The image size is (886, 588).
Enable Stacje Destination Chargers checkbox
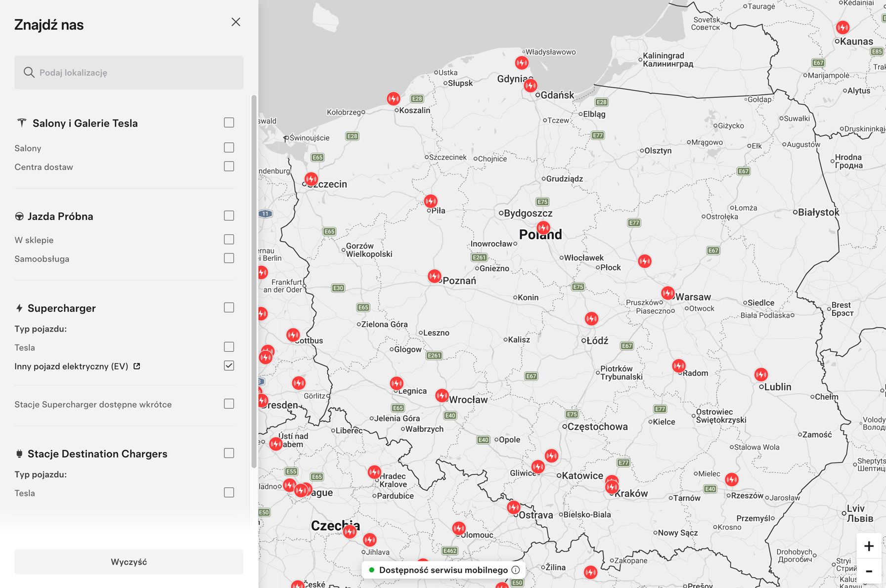[229, 453]
